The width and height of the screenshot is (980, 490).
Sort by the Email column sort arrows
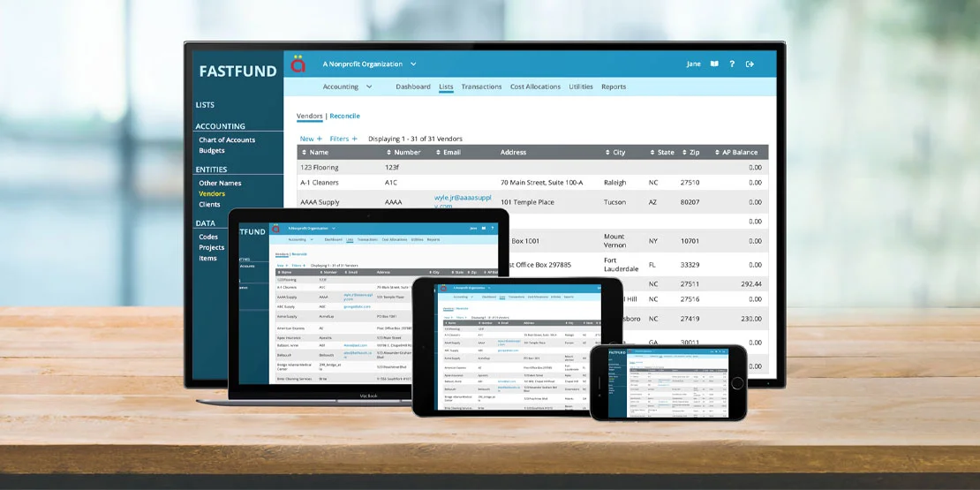pyautogui.click(x=438, y=153)
